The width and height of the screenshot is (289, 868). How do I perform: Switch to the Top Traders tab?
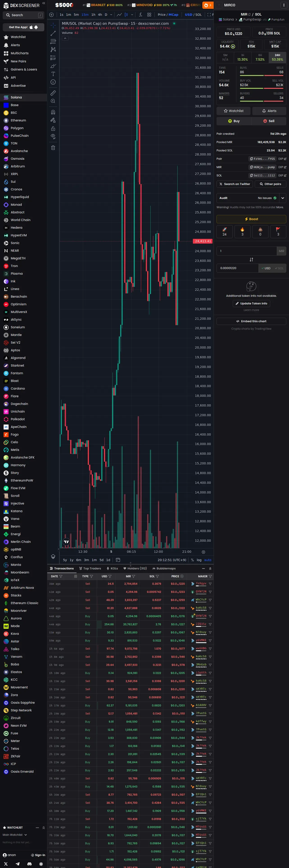click(90, 569)
